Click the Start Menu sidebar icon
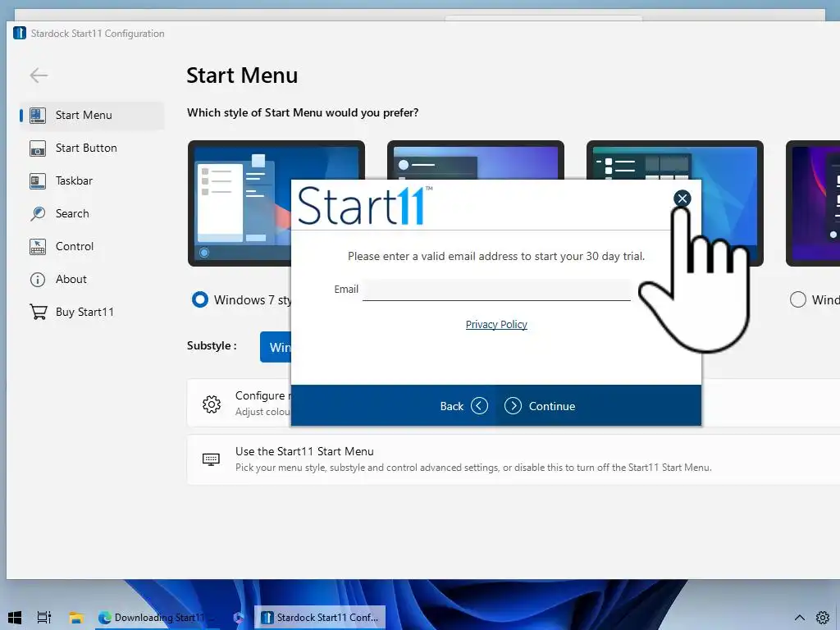Screen dimensions: 840x630 coord(38,115)
